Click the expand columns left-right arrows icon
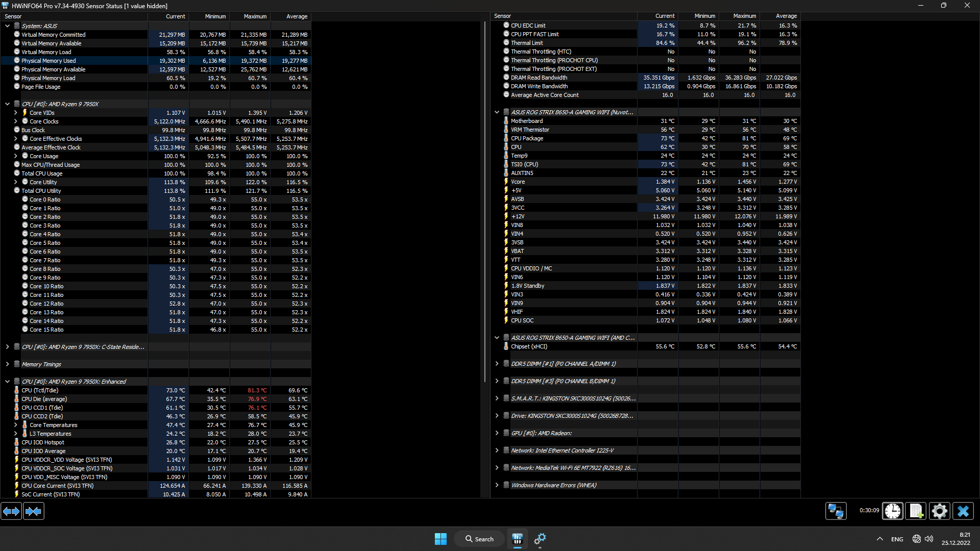 11,511
